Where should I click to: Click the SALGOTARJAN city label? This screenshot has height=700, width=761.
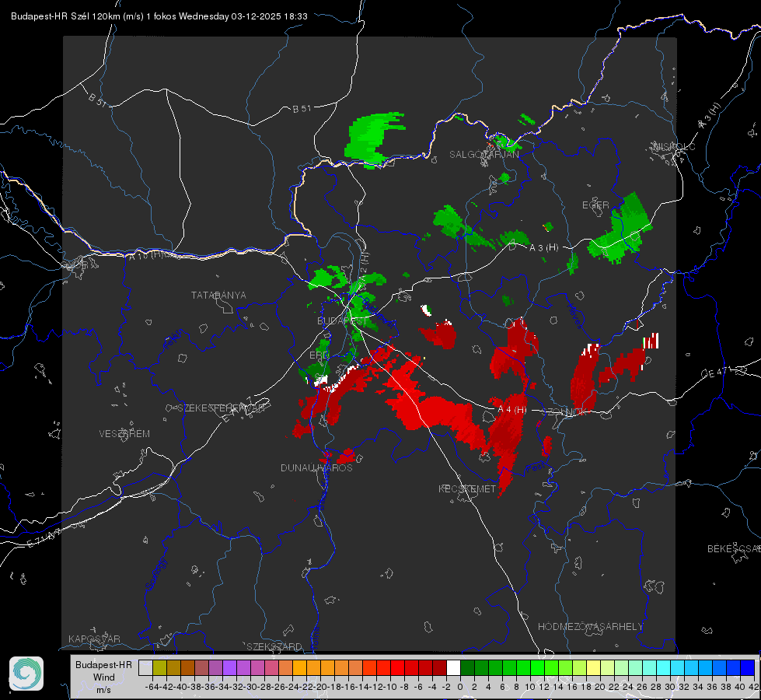point(483,155)
